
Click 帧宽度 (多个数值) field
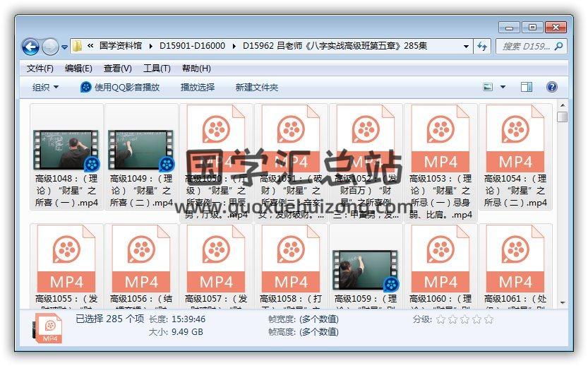[x=304, y=319]
